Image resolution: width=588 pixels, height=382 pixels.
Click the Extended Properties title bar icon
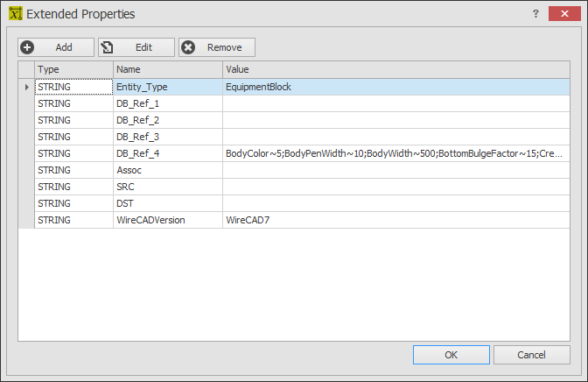[x=16, y=14]
